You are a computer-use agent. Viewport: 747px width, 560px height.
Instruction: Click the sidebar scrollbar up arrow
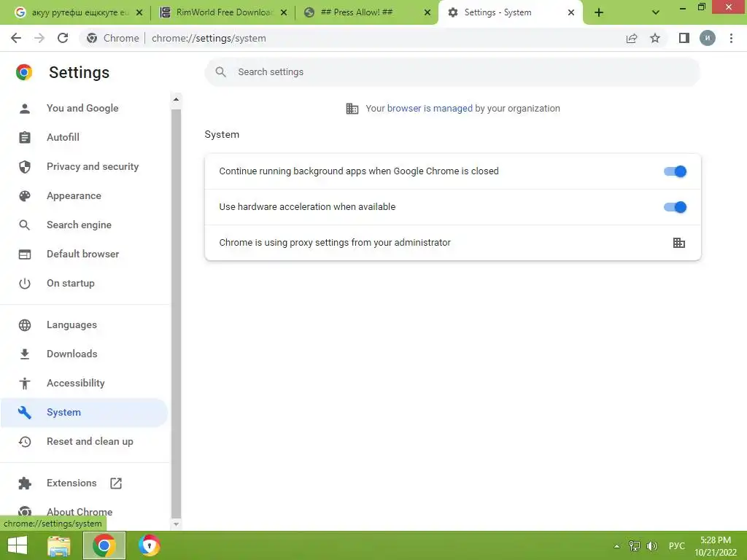point(176,99)
